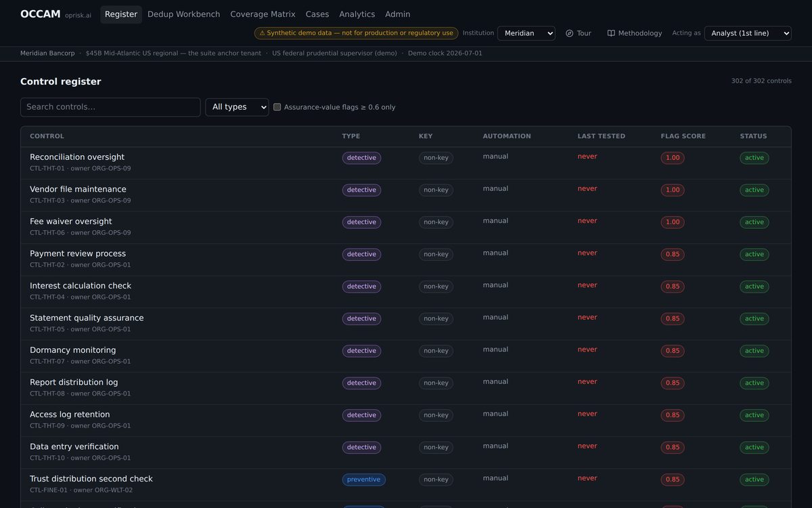
Task: Click the active status for Fee waiver oversight
Action: coord(754,222)
